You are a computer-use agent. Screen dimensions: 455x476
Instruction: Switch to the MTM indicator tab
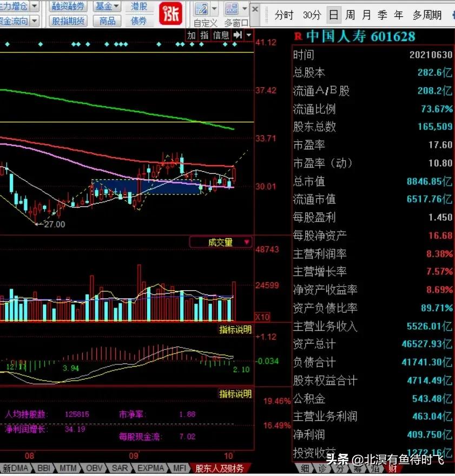point(68,468)
